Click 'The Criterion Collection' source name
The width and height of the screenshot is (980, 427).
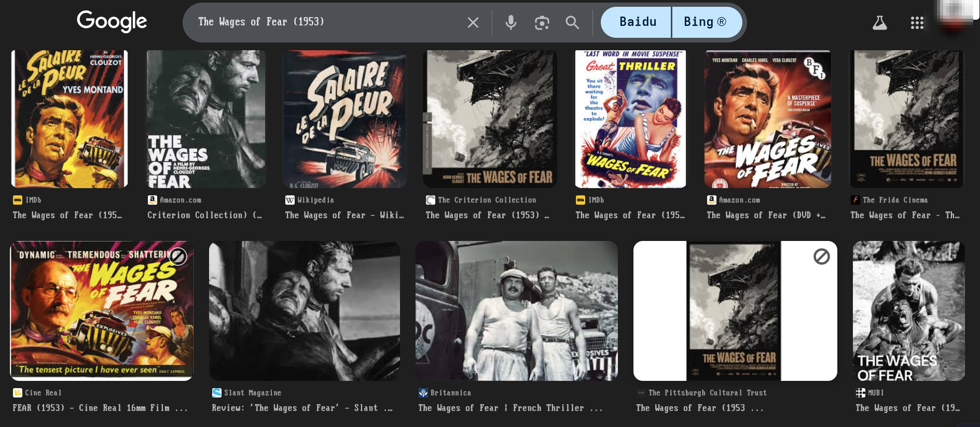[x=487, y=200]
